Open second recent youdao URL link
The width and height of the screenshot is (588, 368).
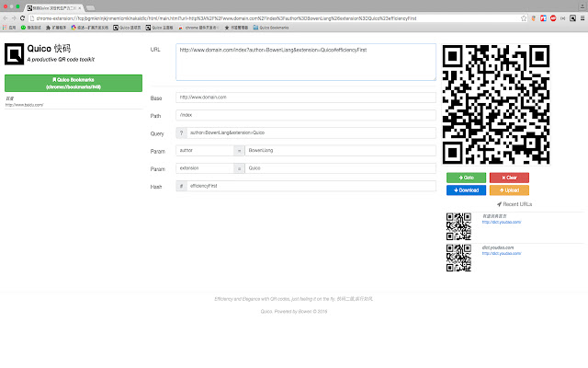coord(502,253)
